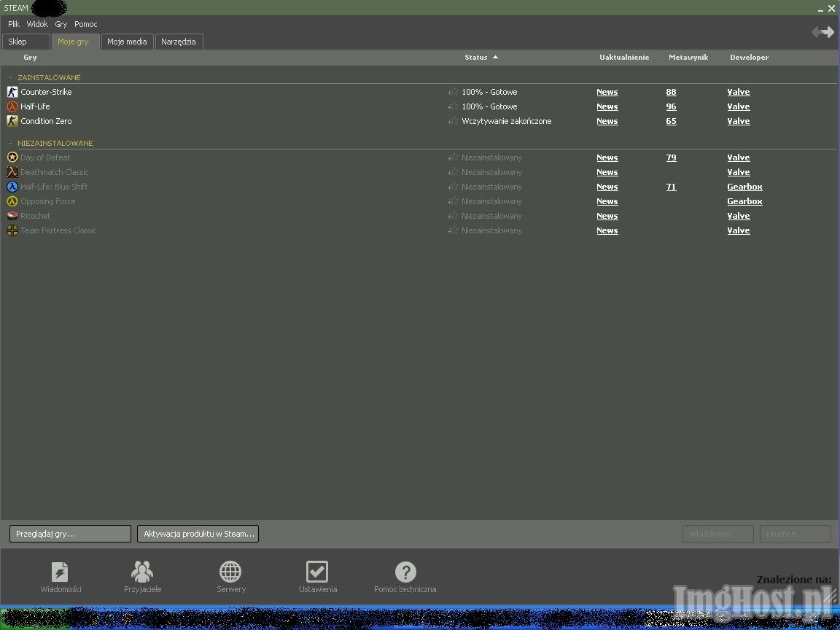Click the Deathmatch Classic icon
Image resolution: width=840 pixels, height=630 pixels.
12,172
